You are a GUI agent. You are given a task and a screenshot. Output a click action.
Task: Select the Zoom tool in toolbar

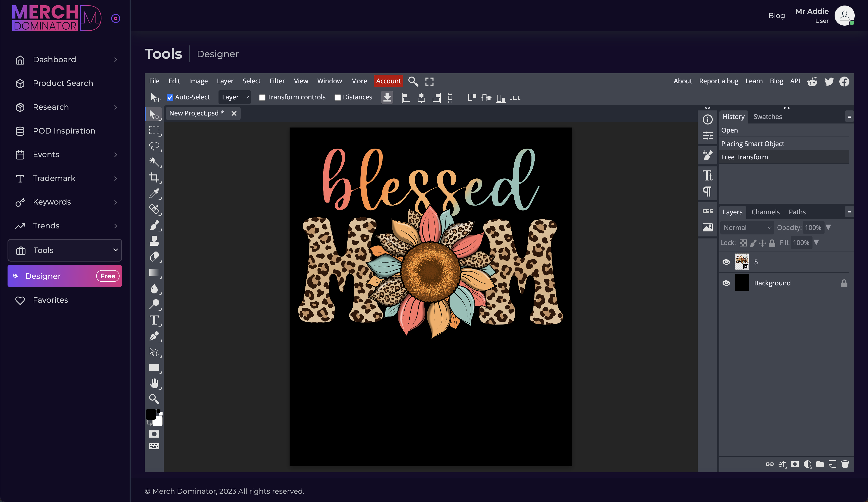154,399
